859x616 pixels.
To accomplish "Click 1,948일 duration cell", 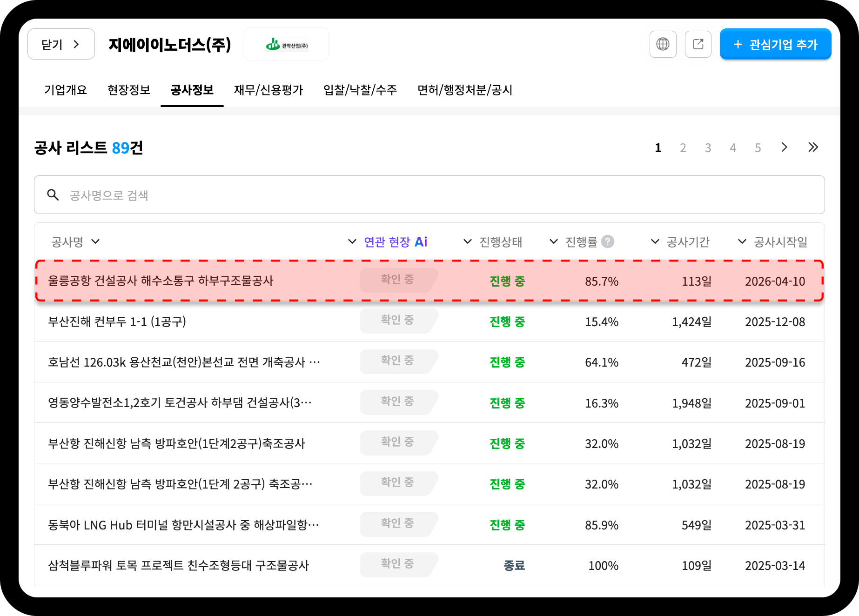I will tap(692, 403).
